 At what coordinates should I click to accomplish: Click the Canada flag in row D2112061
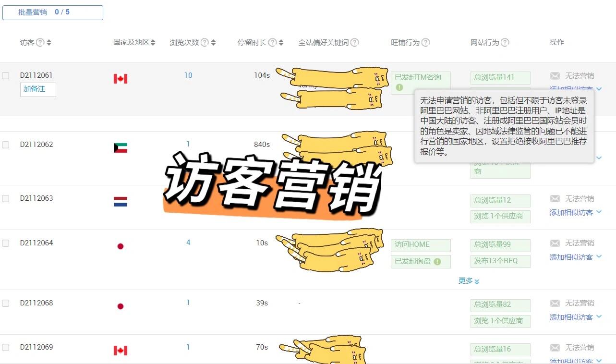point(121,79)
